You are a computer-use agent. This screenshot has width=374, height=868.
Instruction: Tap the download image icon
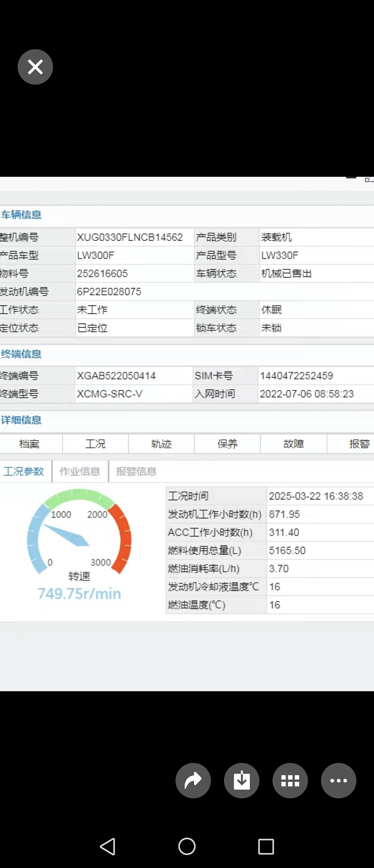tap(242, 781)
